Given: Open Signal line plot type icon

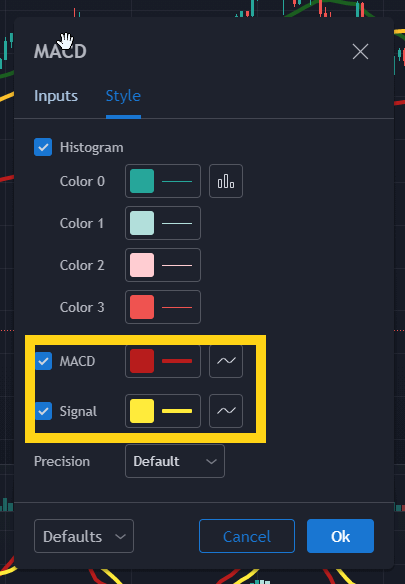Looking at the screenshot, I should [226, 411].
